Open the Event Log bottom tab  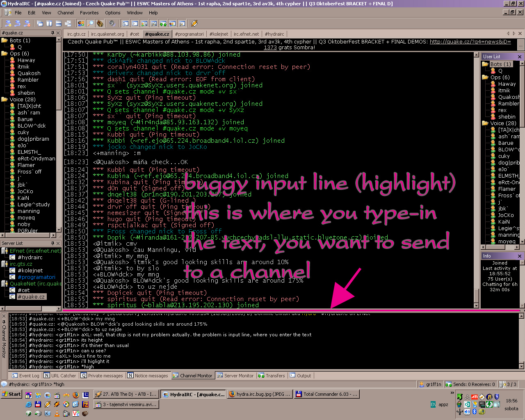(25, 375)
